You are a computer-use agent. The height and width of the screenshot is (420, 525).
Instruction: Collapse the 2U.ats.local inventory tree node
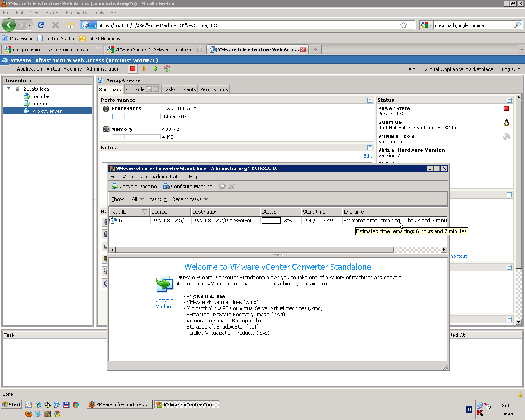pos(9,89)
